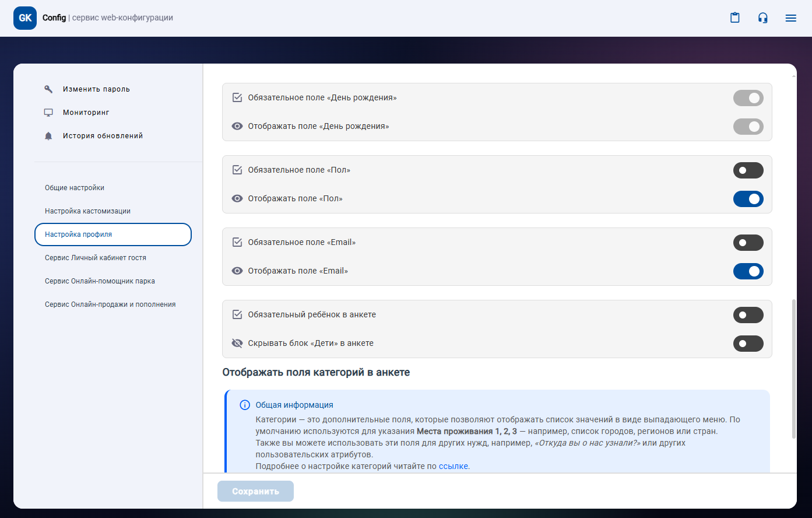Click the key icon for password change

click(x=48, y=89)
